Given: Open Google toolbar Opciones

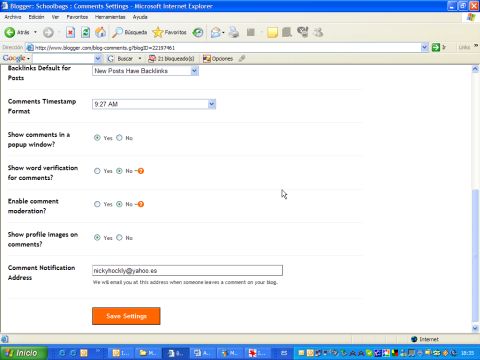Looking at the screenshot, I should 218,59.
